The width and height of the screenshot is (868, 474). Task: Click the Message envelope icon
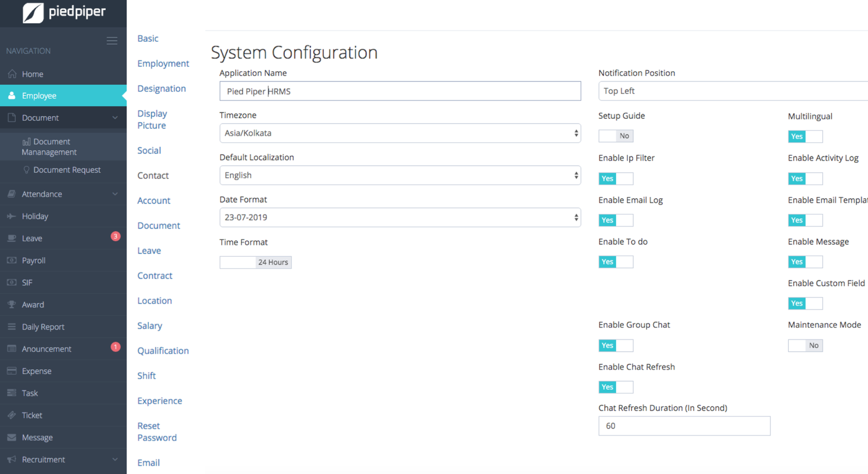(x=11, y=438)
